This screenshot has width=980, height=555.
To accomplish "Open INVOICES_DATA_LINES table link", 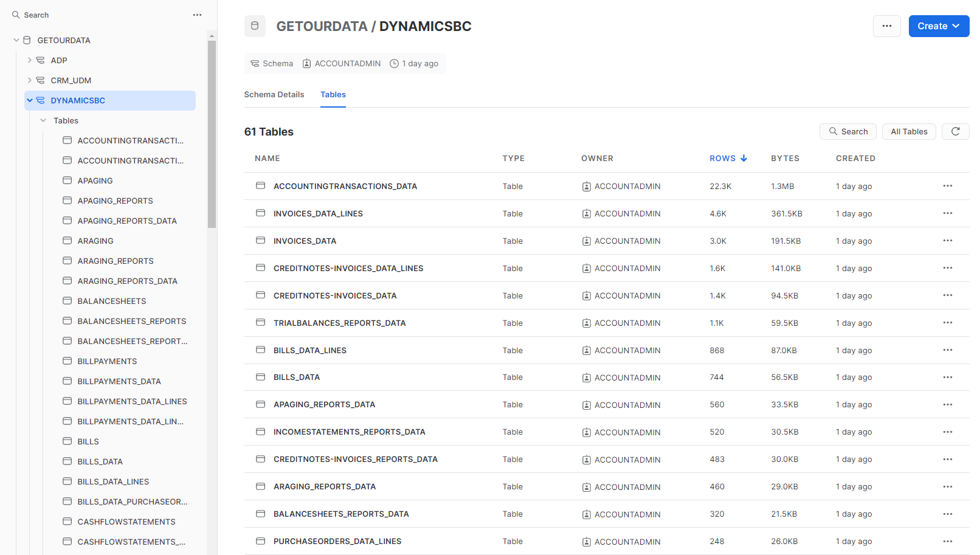I will click(318, 213).
